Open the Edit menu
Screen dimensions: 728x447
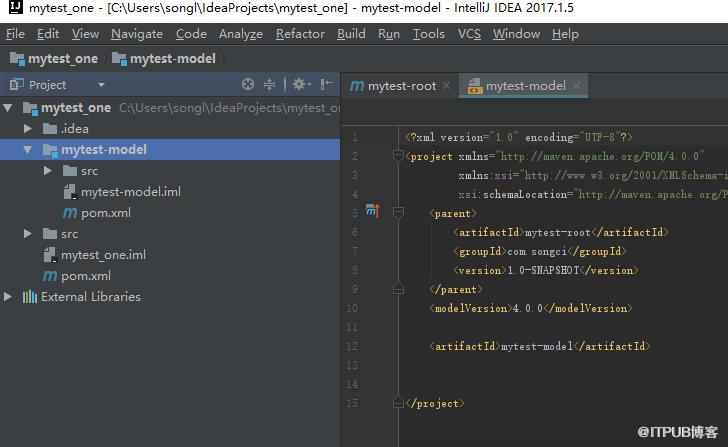tap(48, 34)
